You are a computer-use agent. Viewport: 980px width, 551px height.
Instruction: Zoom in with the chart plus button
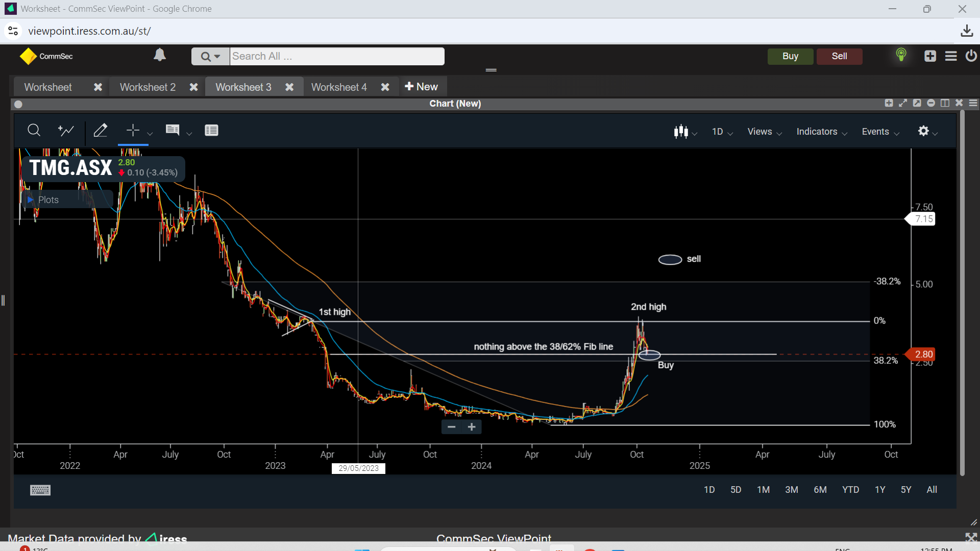coord(472,427)
